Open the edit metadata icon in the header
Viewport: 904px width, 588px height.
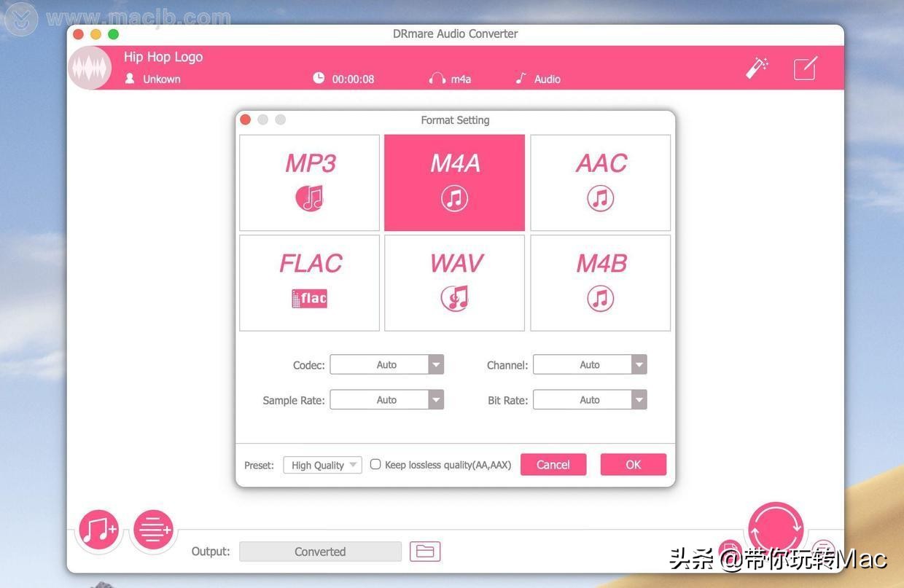[805, 67]
